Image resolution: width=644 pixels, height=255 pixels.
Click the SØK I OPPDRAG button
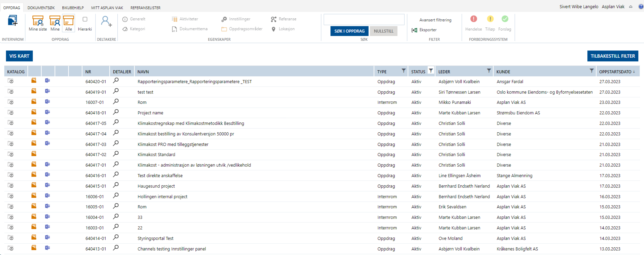(349, 31)
